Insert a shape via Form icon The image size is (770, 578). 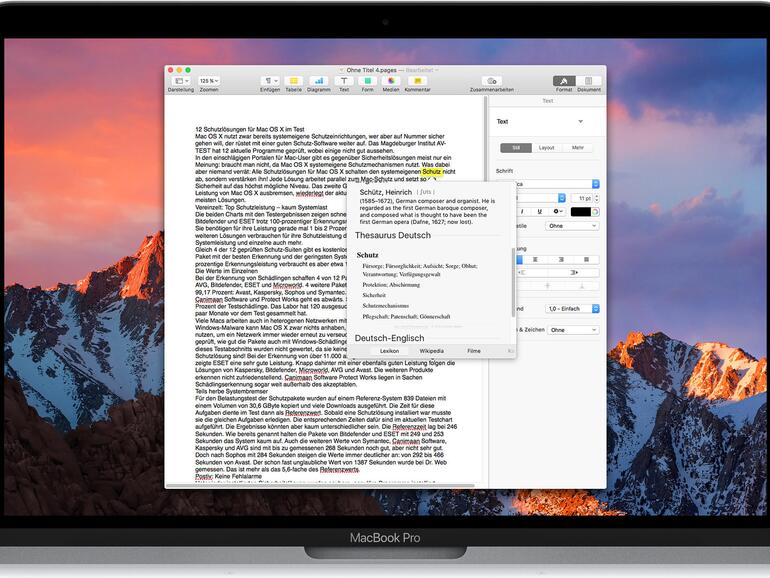367,81
